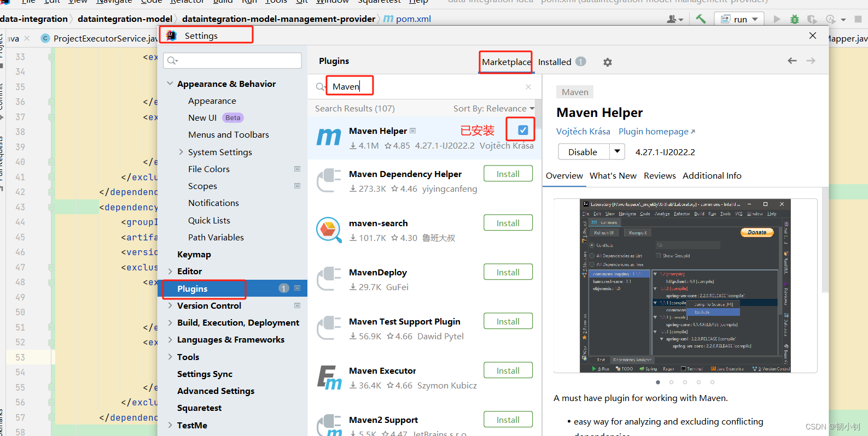Click the MavenDeploy plugin icon
This screenshot has height=436, width=868.
(x=329, y=279)
